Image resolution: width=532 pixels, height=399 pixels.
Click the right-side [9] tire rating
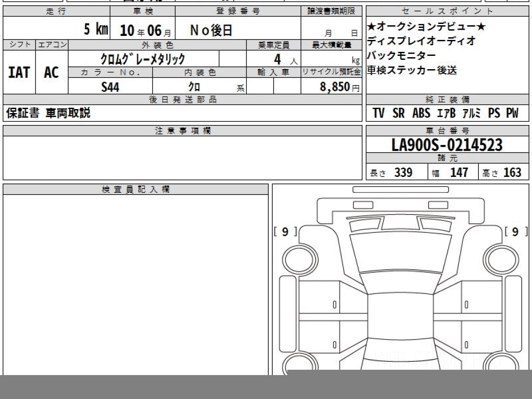coord(515,232)
